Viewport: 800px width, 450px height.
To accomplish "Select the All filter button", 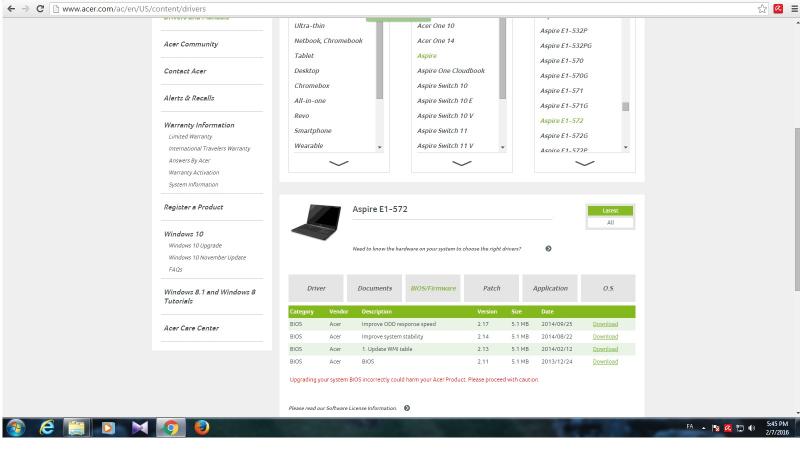I will (x=610, y=223).
